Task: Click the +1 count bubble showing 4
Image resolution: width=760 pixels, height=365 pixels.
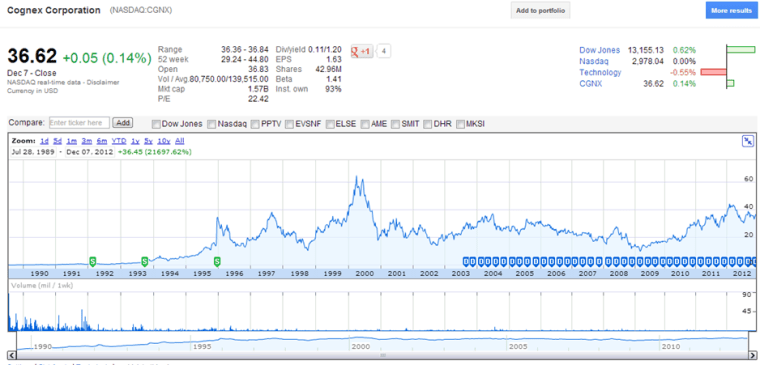Action: 383,51
